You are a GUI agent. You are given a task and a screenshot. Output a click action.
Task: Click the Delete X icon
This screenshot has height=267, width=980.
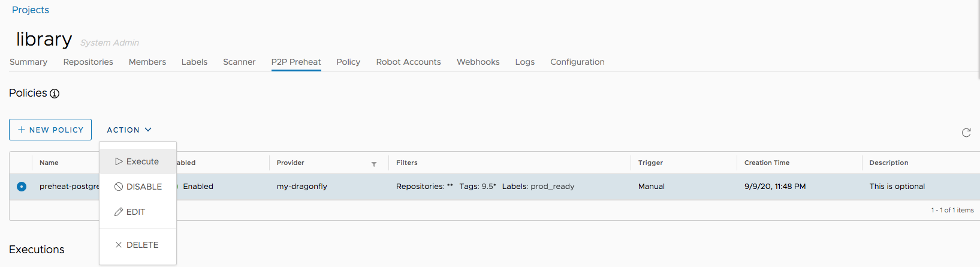pos(119,245)
